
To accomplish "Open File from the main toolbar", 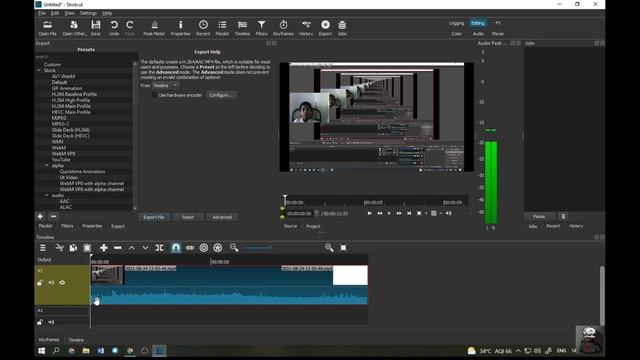I will pos(47,28).
